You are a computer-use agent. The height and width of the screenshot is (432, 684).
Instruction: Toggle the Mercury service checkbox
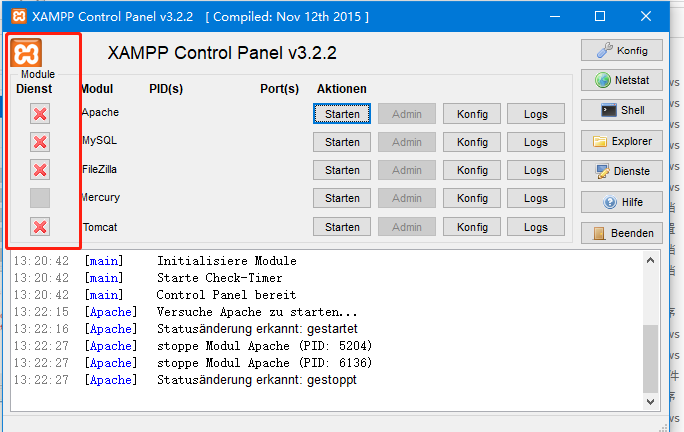[40, 198]
